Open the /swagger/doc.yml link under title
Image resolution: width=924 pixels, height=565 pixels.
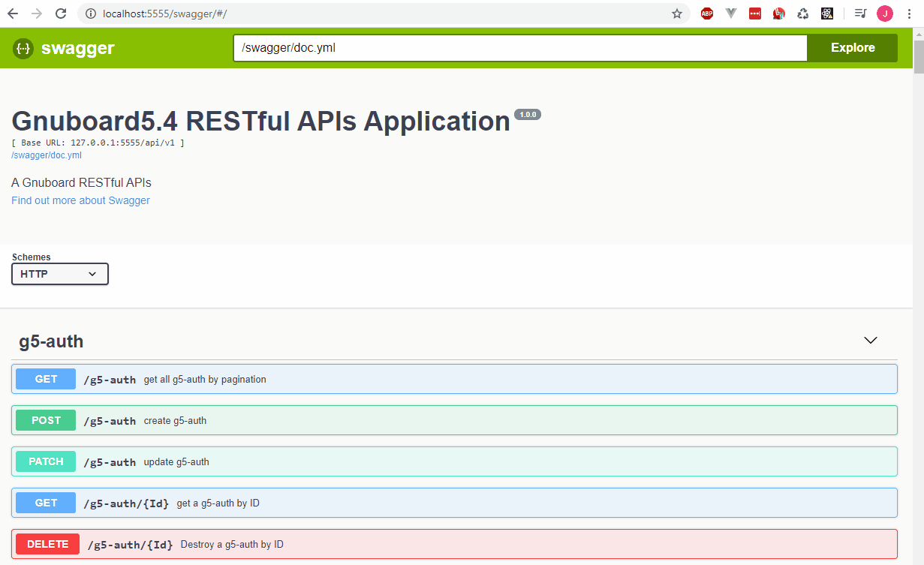[47, 155]
